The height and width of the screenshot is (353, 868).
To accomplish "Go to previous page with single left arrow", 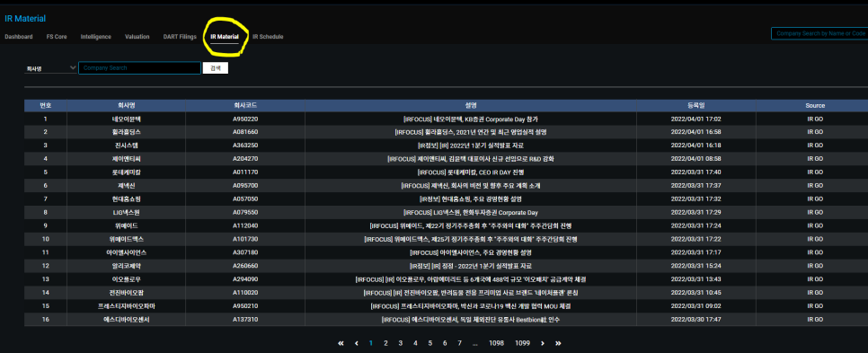I will pyautogui.click(x=357, y=343).
